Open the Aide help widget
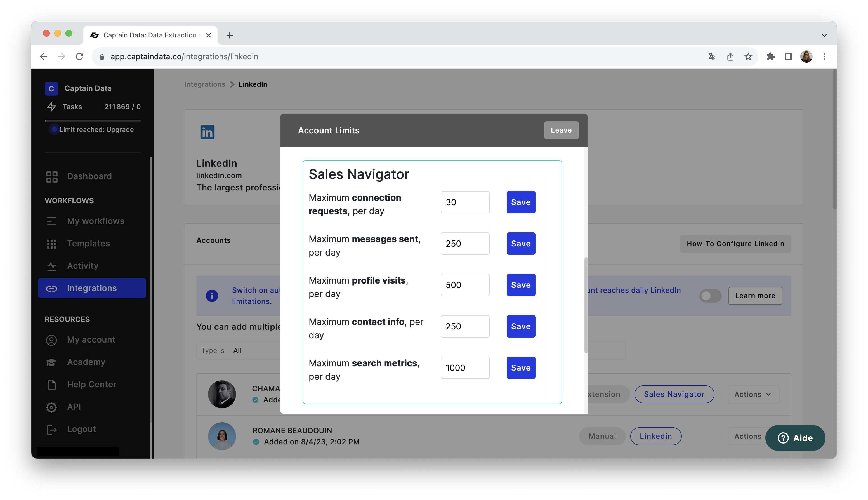 click(x=795, y=438)
